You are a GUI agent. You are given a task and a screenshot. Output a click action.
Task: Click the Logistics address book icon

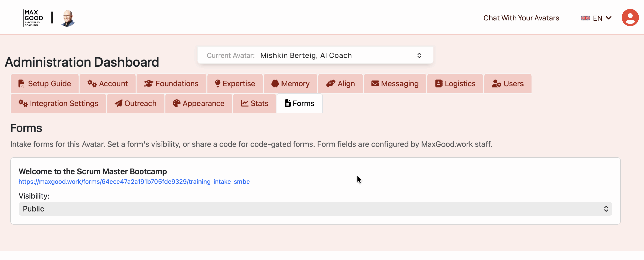pyautogui.click(x=439, y=83)
